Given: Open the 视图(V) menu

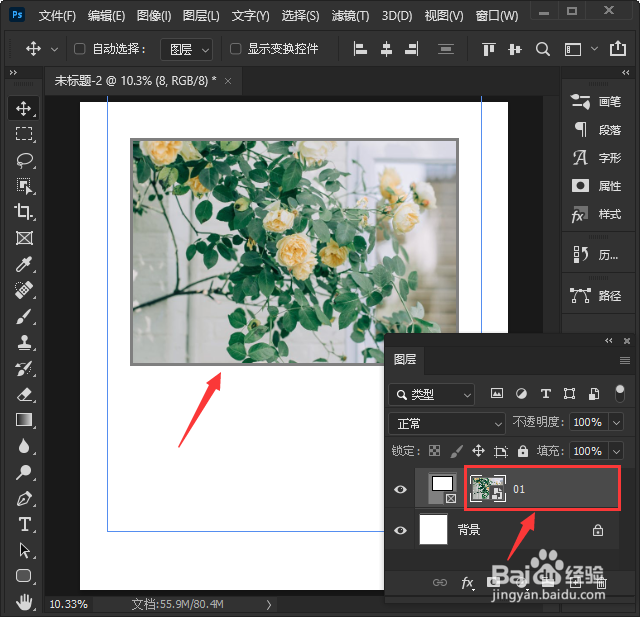Looking at the screenshot, I should (x=444, y=16).
